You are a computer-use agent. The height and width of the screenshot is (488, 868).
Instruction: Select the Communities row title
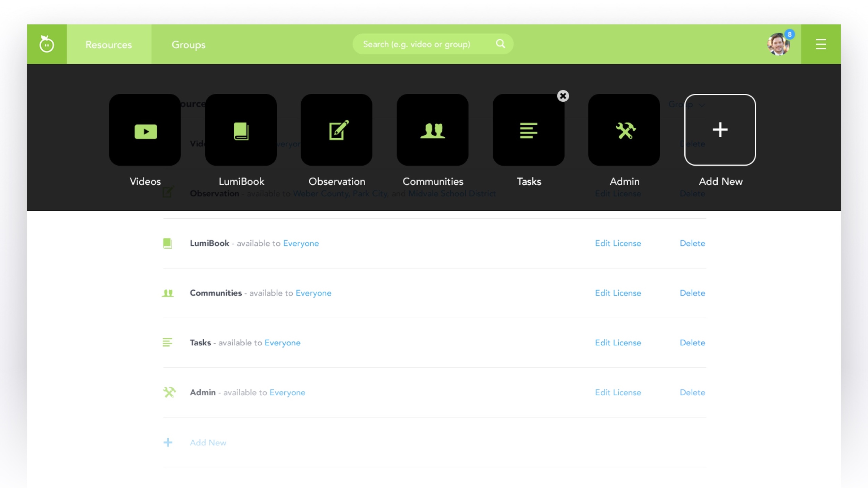point(216,293)
